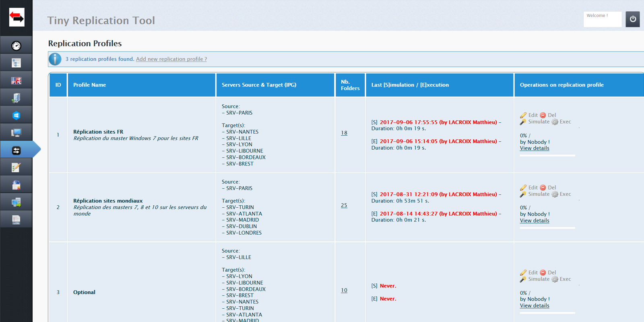Select the flag language sidebar icon
This screenshot has height=322, width=644.
pos(16,80)
